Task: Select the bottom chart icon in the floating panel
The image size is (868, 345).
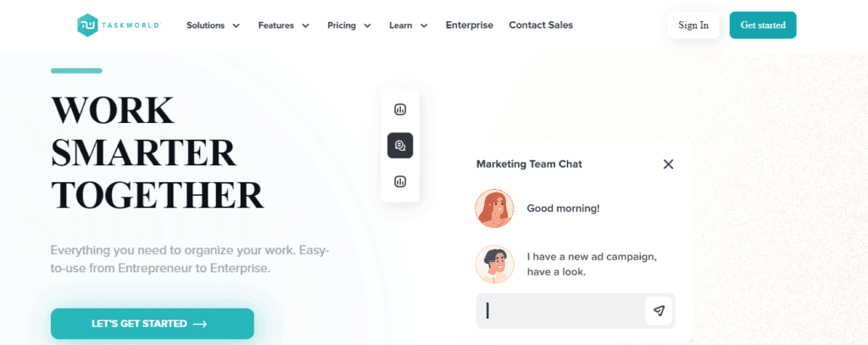Action: pyautogui.click(x=400, y=181)
